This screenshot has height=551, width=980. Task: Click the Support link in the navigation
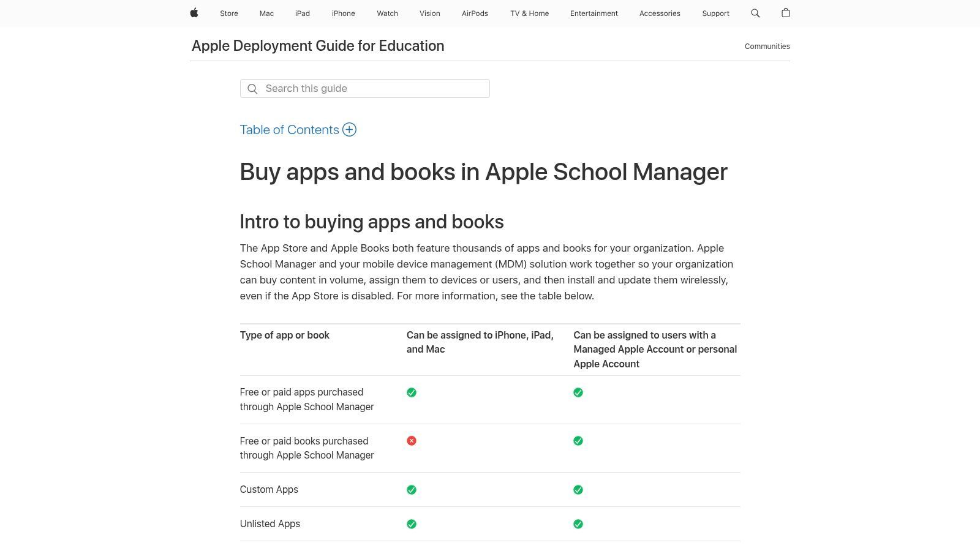(715, 13)
